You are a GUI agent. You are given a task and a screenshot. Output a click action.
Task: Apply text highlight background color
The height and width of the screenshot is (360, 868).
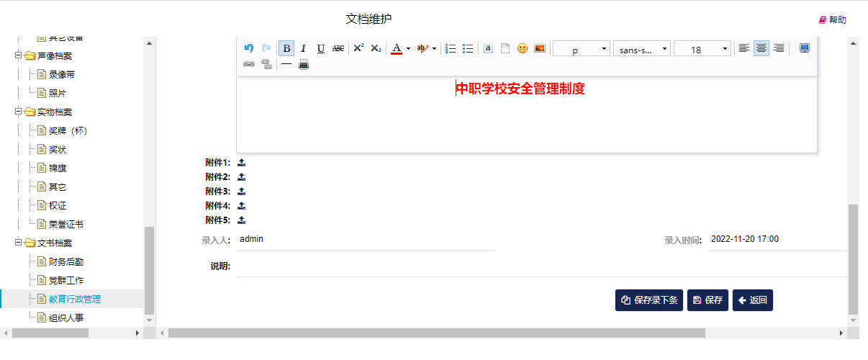(422, 48)
